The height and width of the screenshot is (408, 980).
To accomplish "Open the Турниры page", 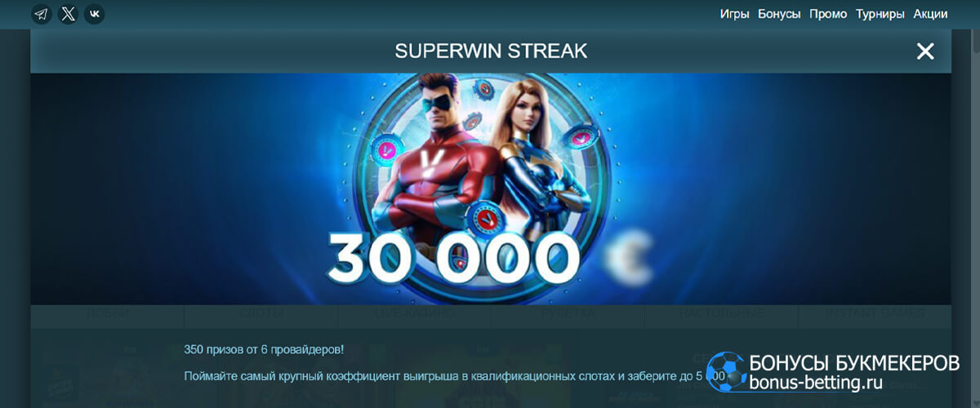I will (x=880, y=14).
